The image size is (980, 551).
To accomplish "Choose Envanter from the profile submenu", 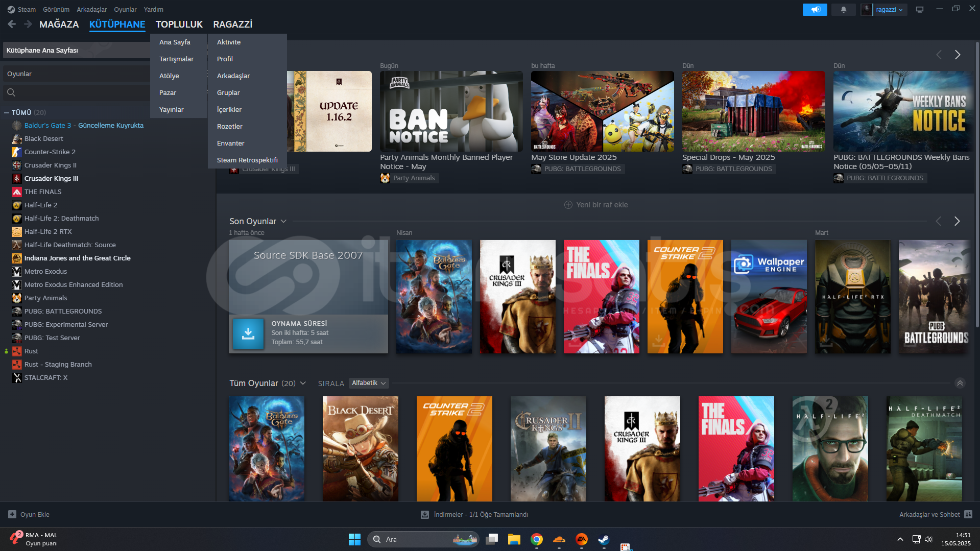I will pyautogui.click(x=231, y=143).
